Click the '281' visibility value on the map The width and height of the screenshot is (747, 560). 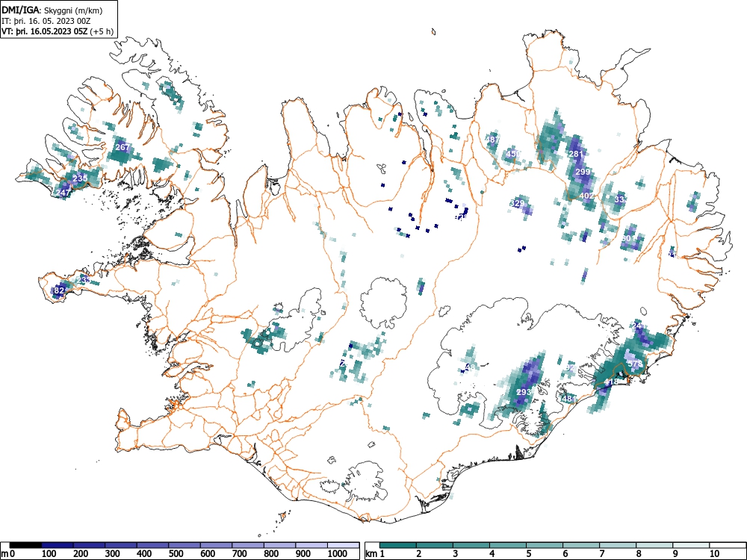coord(576,154)
